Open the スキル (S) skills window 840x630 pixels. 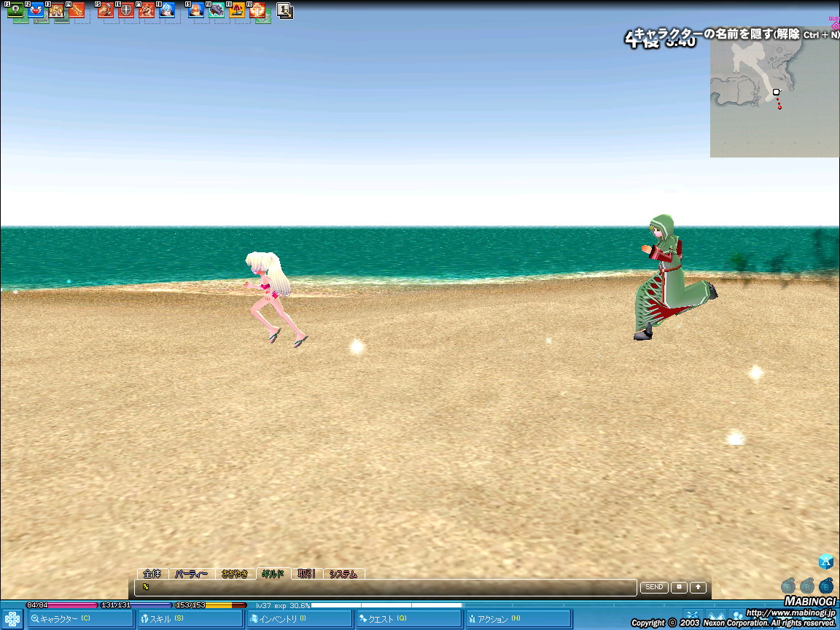coord(190,619)
